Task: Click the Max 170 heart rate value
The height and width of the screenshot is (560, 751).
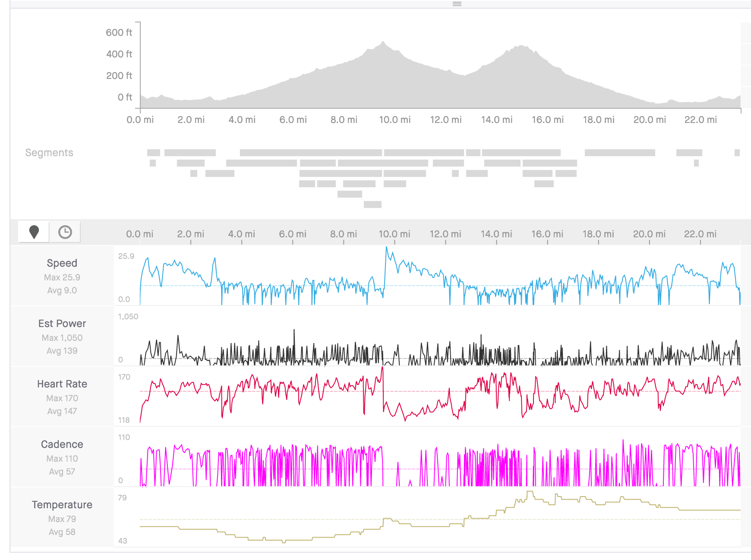Action: [x=62, y=398]
